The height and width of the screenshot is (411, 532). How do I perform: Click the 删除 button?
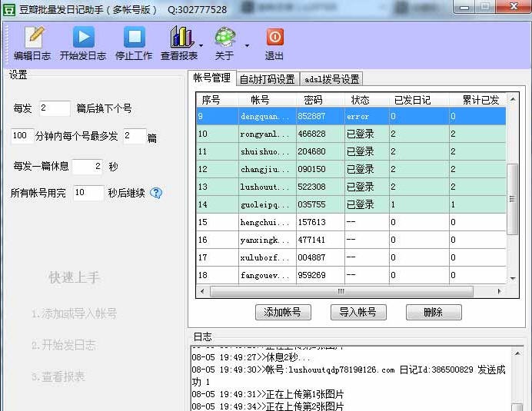[434, 312]
